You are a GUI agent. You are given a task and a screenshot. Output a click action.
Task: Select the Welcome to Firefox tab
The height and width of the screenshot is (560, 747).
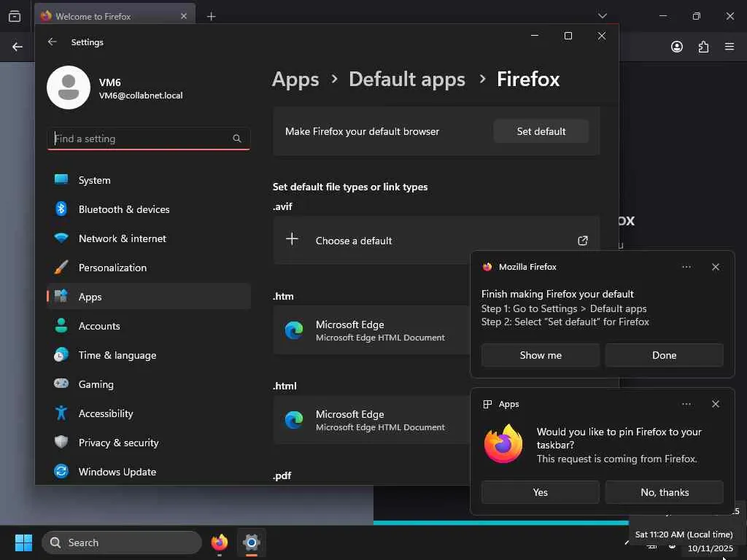click(x=115, y=16)
